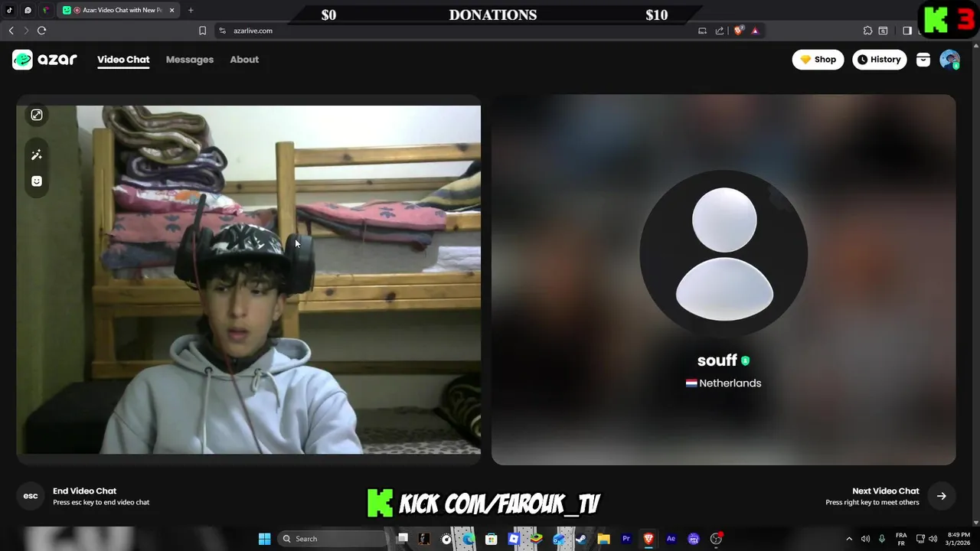This screenshot has width=980, height=551.
Task: Expand own video with the fullscreen icon
Action: (37, 115)
